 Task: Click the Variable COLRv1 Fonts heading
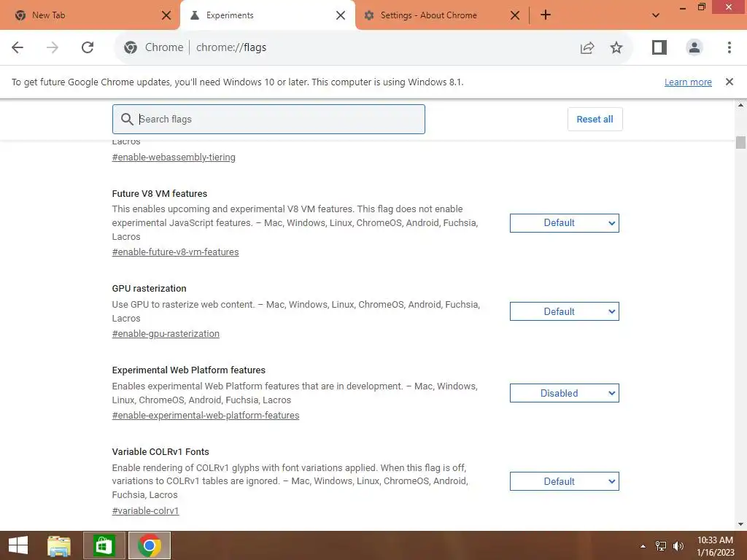point(160,452)
